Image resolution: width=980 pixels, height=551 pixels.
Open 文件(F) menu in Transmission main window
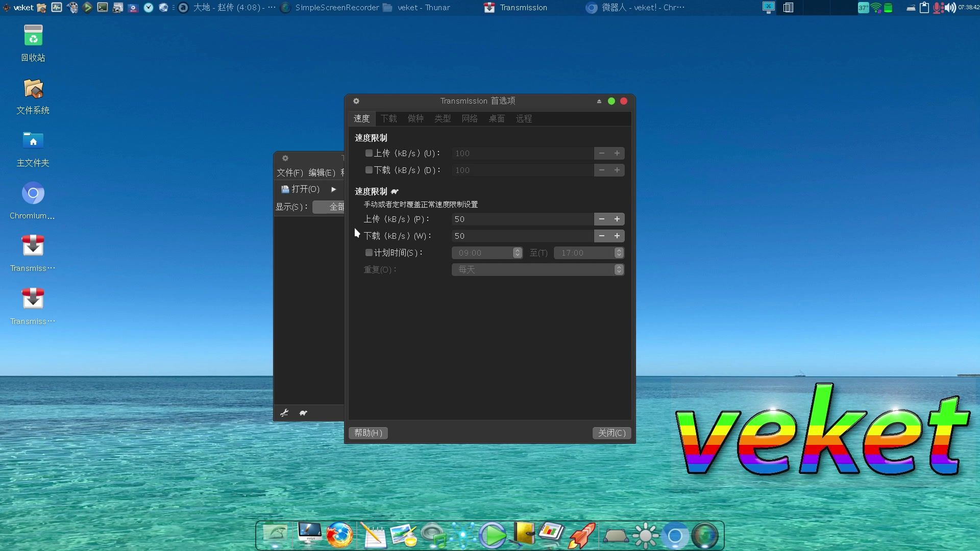(290, 172)
